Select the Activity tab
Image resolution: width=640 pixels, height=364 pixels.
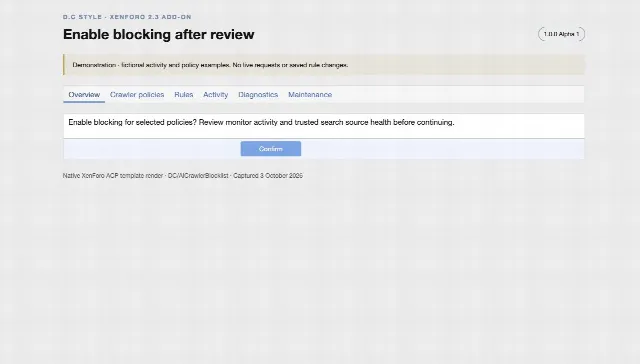(x=216, y=95)
